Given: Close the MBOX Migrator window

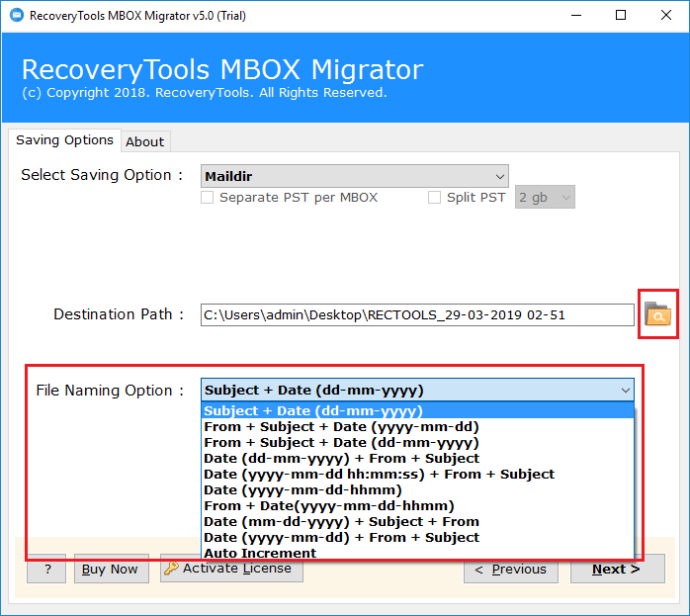Looking at the screenshot, I should click(x=666, y=16).
